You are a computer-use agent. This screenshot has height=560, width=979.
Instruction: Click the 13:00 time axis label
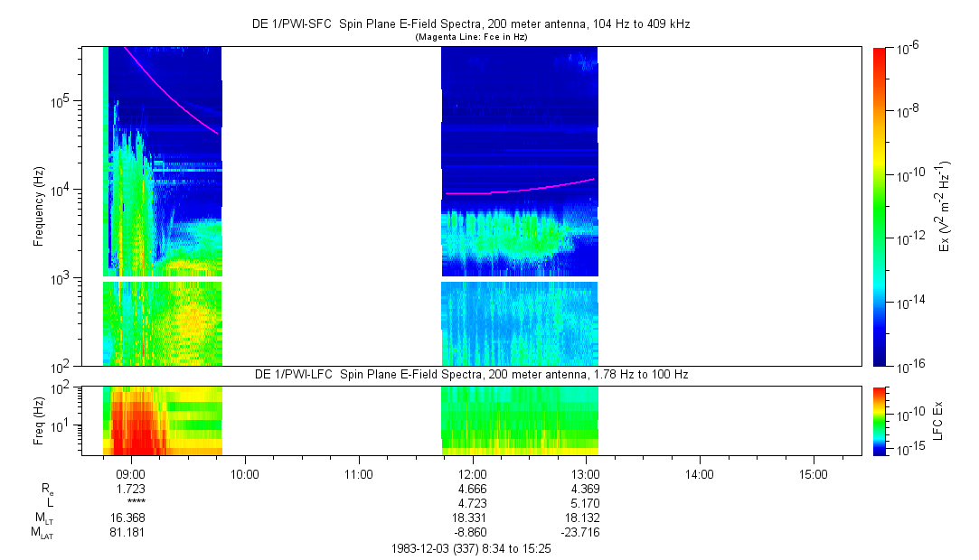(586, 474)
